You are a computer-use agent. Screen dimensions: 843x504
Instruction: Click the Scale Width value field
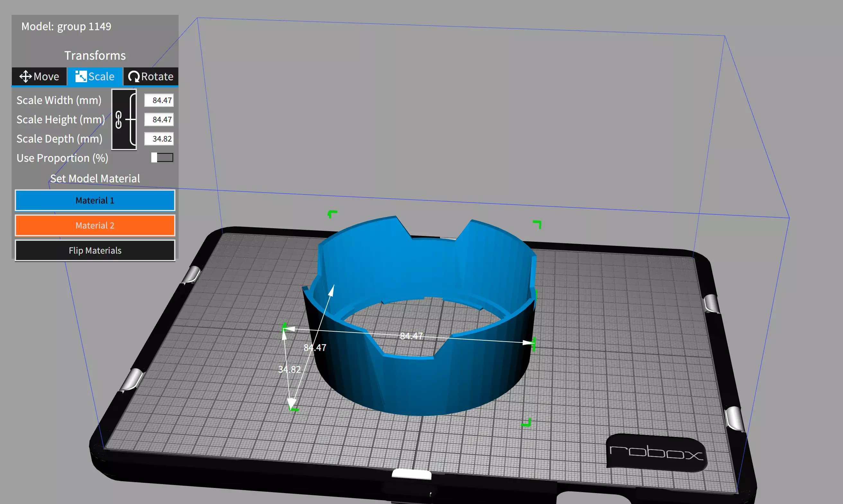point(159,100)
